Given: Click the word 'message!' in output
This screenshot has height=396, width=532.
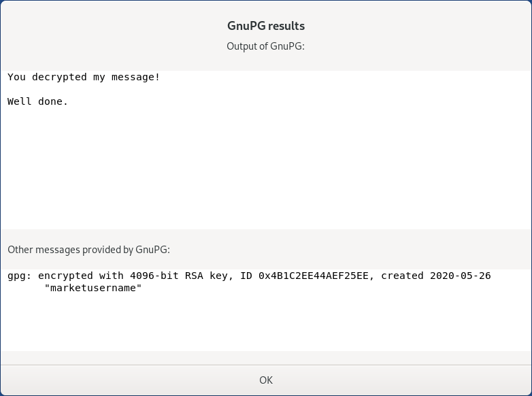Looking at the screenshot, I should pos(135,78).
